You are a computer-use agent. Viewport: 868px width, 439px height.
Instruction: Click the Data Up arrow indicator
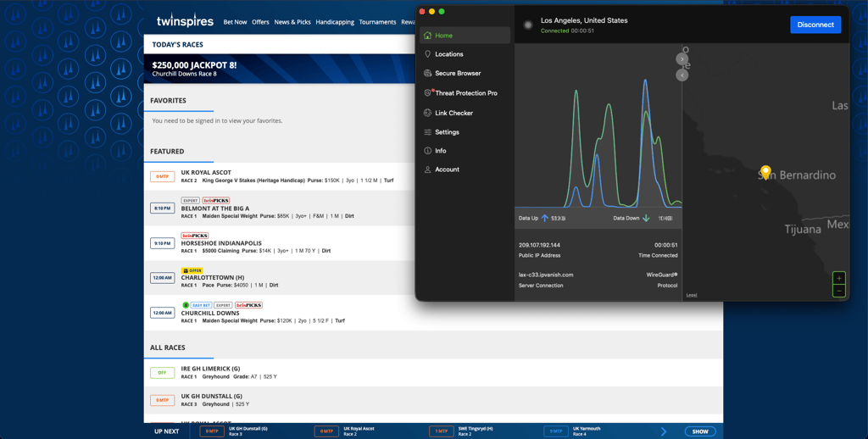click(x=545, y=218)
